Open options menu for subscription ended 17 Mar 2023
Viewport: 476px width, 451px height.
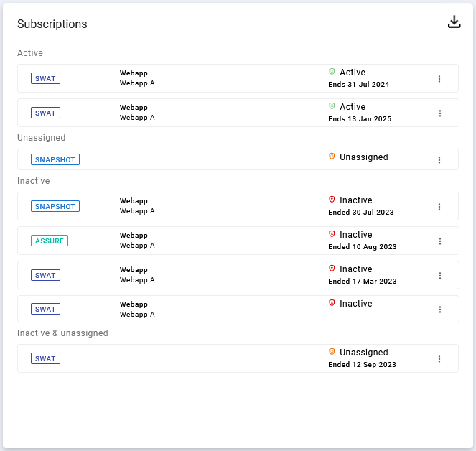[439, 276]
